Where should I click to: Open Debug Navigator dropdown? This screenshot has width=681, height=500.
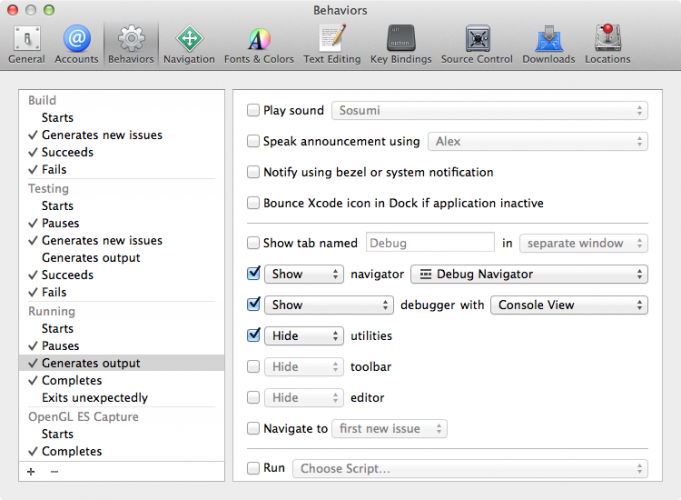(529, 274)
